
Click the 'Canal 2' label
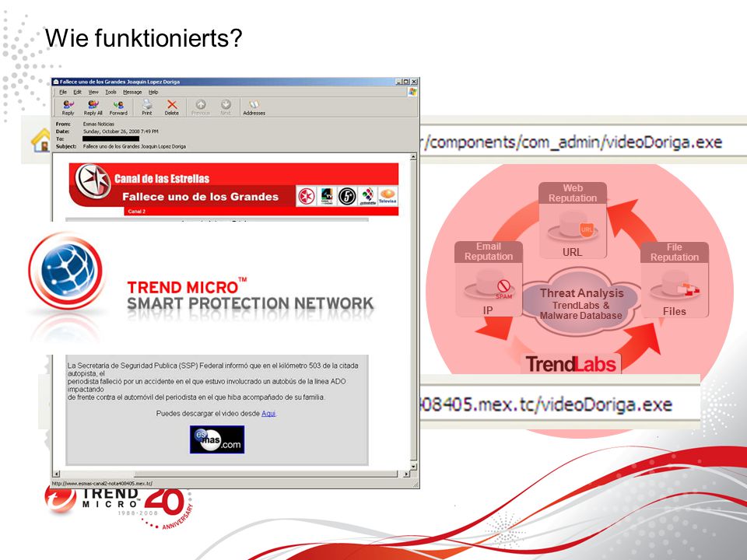click(x=137, y=211)
